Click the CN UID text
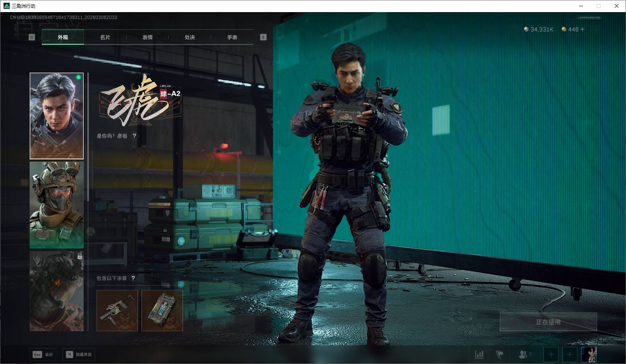 point(64,18)
